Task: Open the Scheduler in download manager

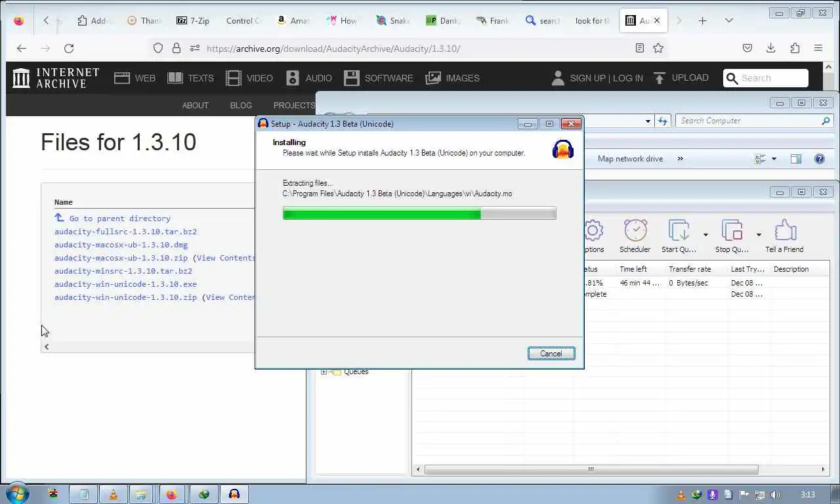Action: pyautogui.click(x=635, y=236)
